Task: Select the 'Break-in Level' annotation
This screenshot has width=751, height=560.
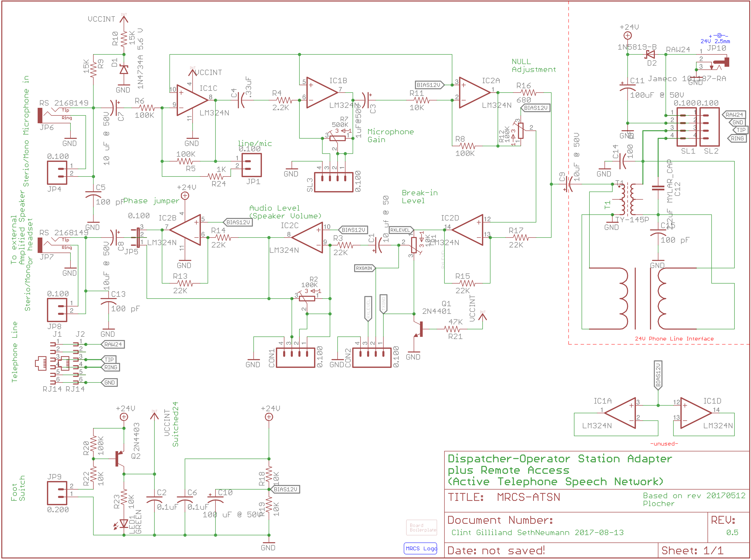Action: (420, 197)
